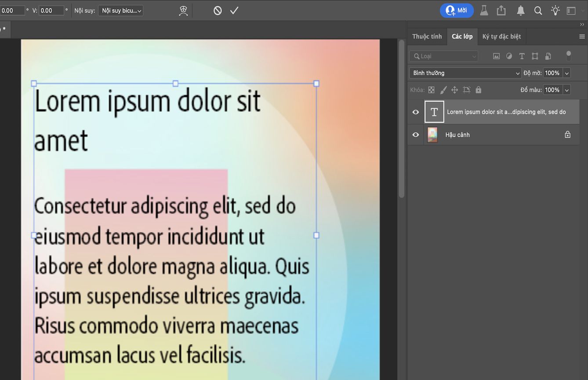Hide the Lorem ipsum text layer
The image size is (588, 380).
(415, 112)
